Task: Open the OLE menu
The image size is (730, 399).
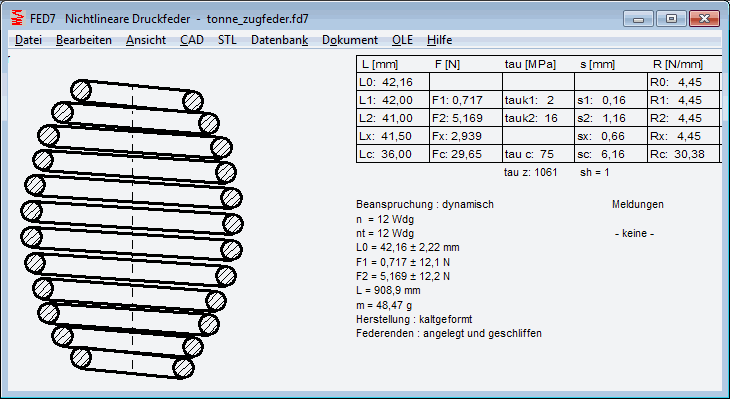Action: (x=402, y=40)
